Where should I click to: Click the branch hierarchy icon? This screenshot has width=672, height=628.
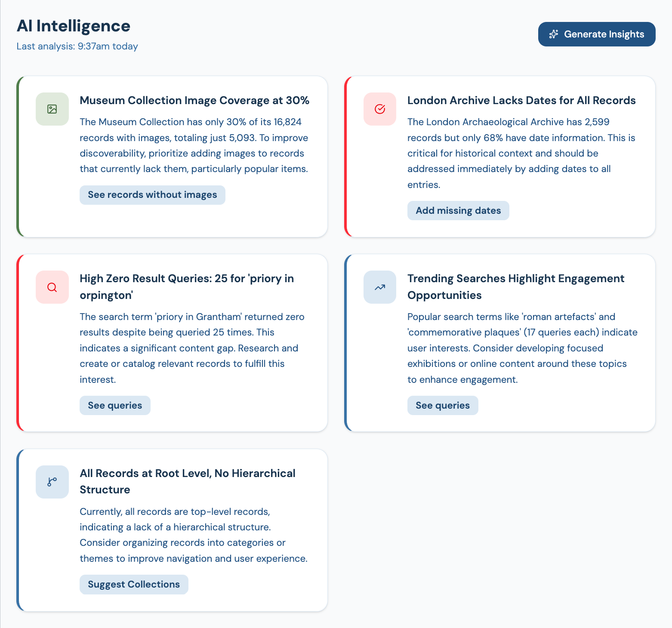[52, 482]
